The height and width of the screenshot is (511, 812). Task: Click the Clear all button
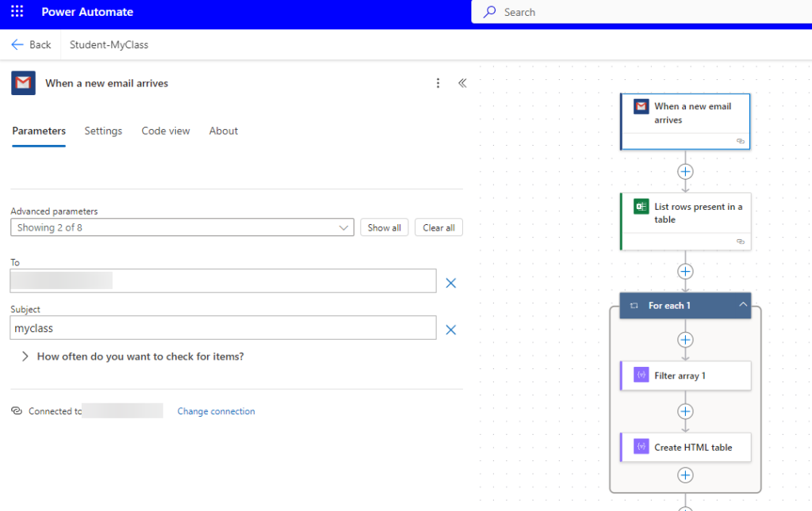click(x=439, y=227)
